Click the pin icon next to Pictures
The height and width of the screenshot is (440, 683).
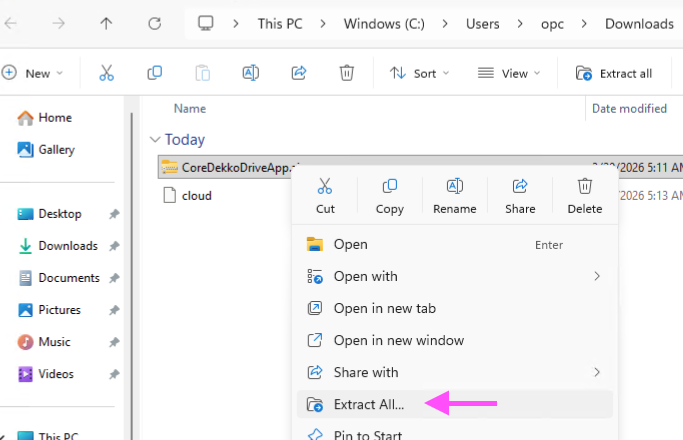coord(114,310)
